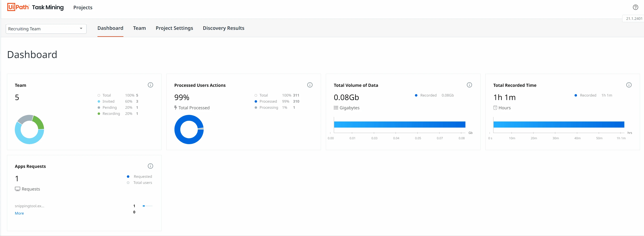
Task: Click the Apps Requests info icon
Action: click(x=150, y=166)
